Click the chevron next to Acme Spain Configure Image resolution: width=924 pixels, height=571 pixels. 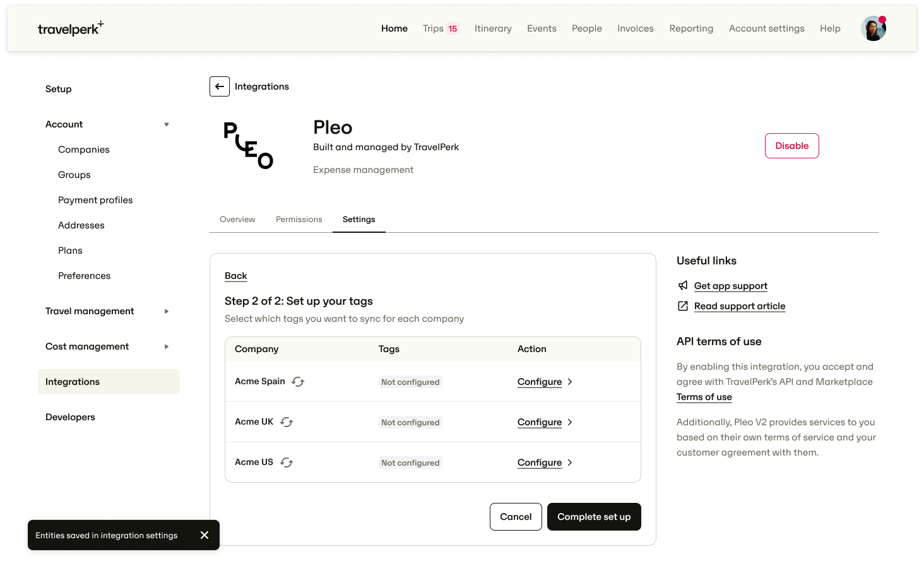[570, 382]
